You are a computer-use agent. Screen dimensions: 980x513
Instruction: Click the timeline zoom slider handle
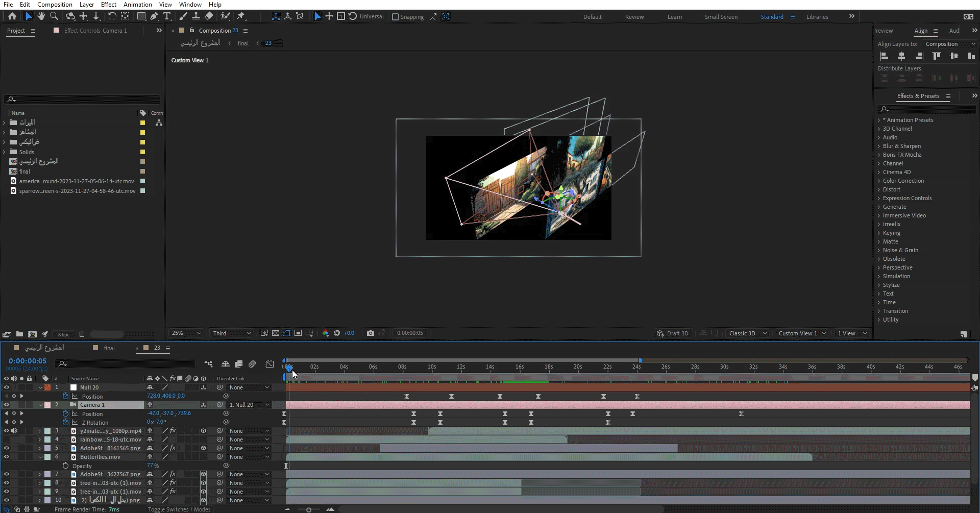coord(308,509)
